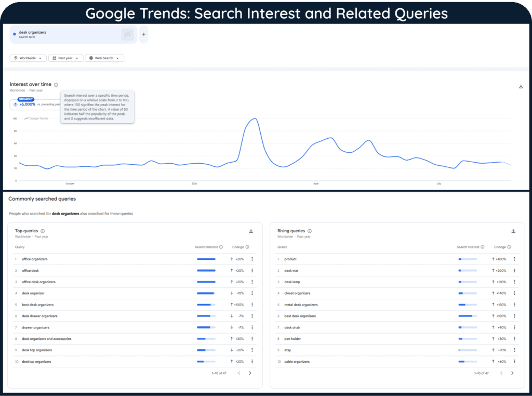The height and width of the screenshot is (396, 532).
Task: Click the +400% change value for product
Action: (501, 259)
